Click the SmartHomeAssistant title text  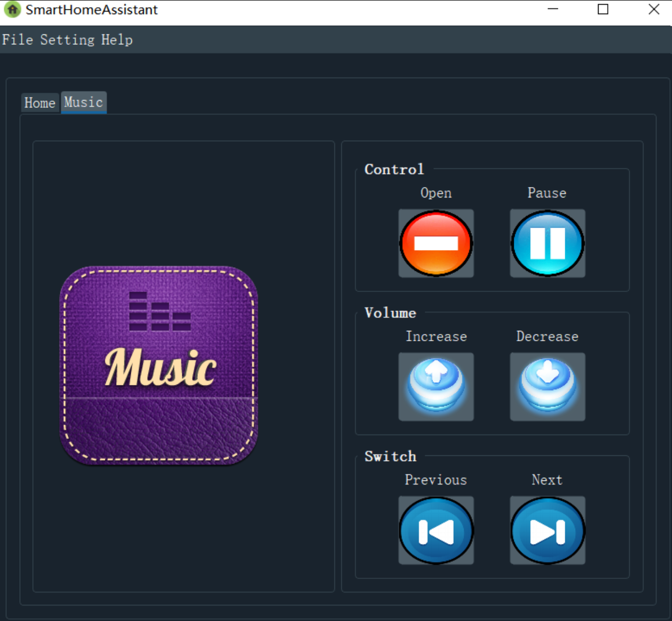pyautogui.click(x=92, y=10)
